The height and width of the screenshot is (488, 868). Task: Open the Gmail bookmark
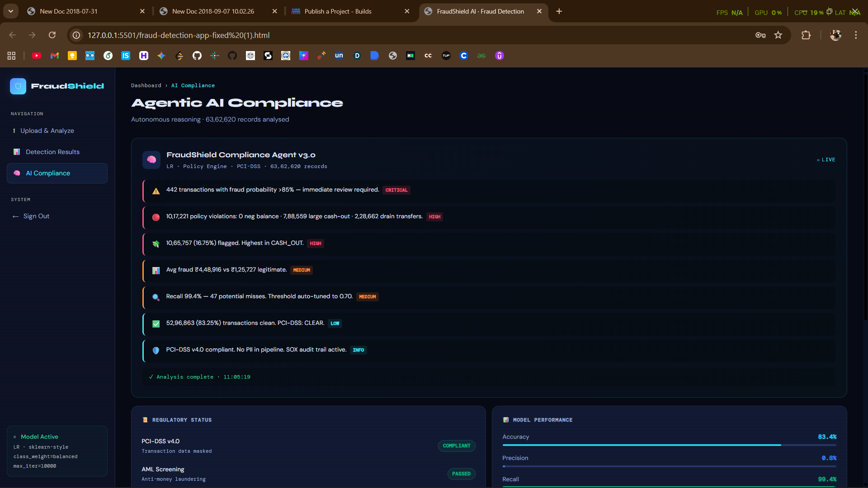[55, 56]
